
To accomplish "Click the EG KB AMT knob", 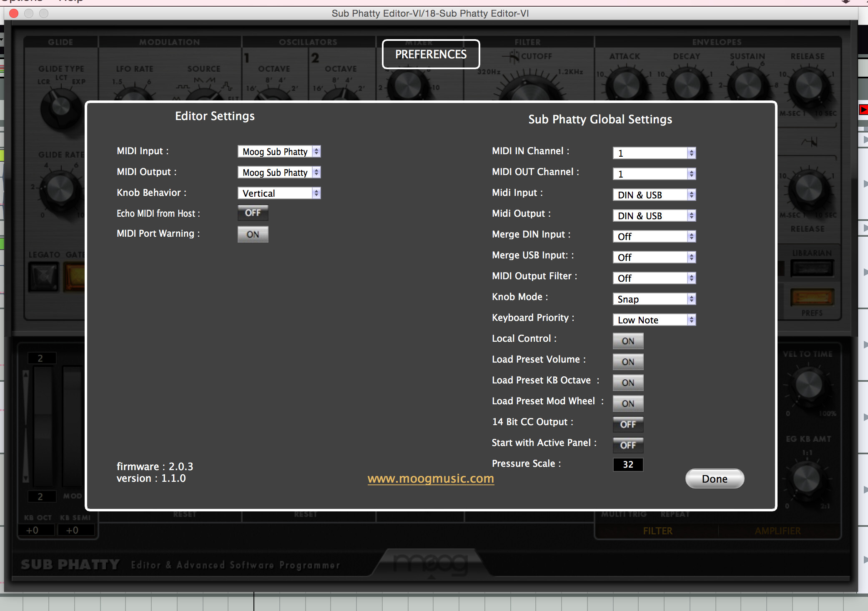I will [806, 478].
